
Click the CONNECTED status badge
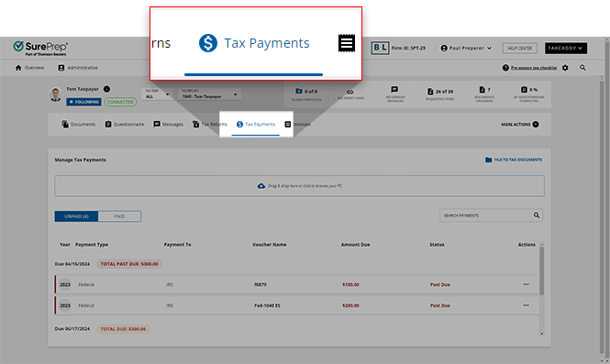120,103
